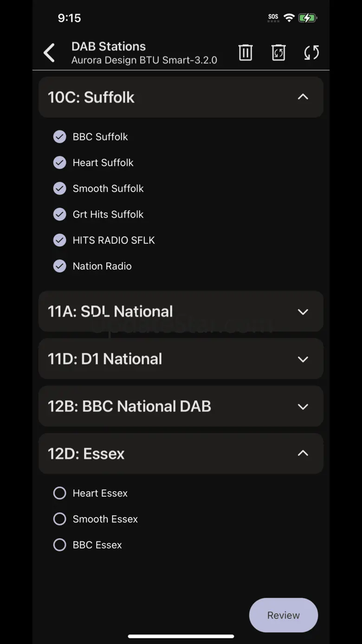Deselect Smooth Suffolk station

click(x=60, y=189)
